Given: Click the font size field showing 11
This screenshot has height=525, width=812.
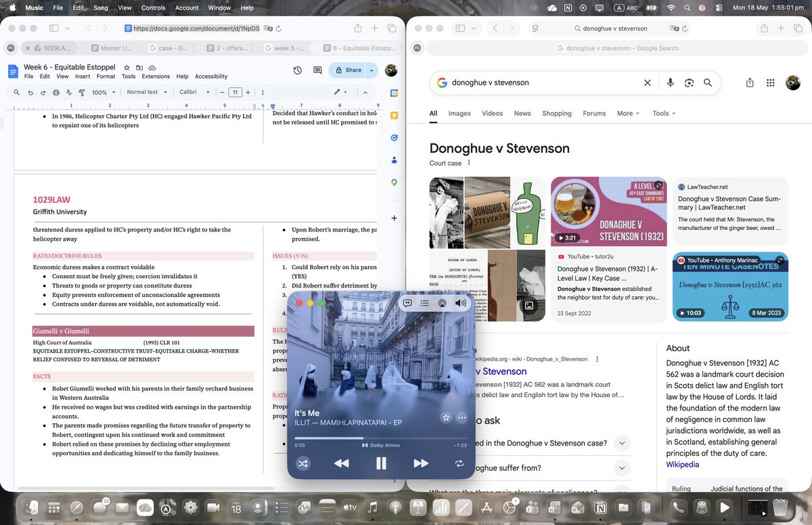Looking at the screenshot, I should [235, 92].
